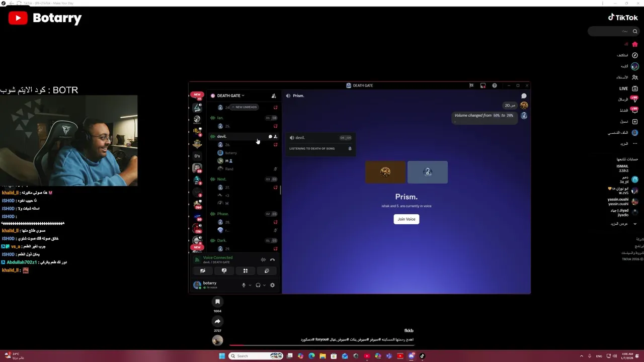This screenshot has width=644, height=362.
Task: Open Microsoft Edge from taskbar
Action: pos(311,356)
